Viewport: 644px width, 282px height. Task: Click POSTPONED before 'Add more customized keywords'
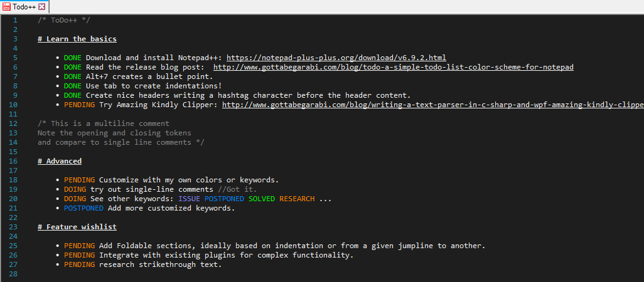[83, 208]
